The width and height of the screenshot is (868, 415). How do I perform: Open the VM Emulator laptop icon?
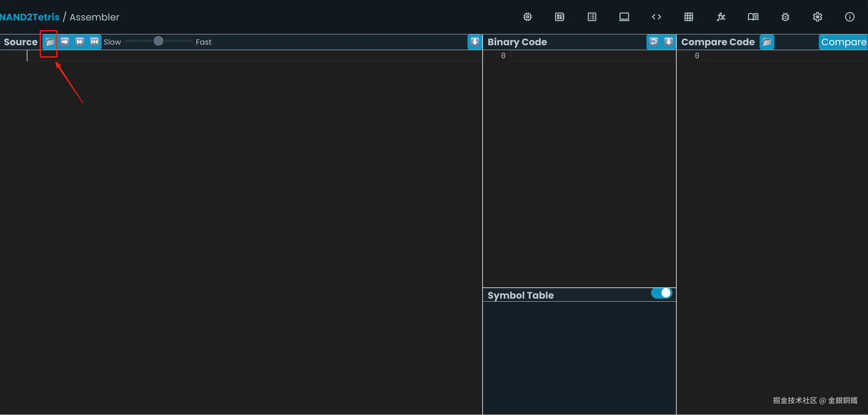(x=624, y=17)
